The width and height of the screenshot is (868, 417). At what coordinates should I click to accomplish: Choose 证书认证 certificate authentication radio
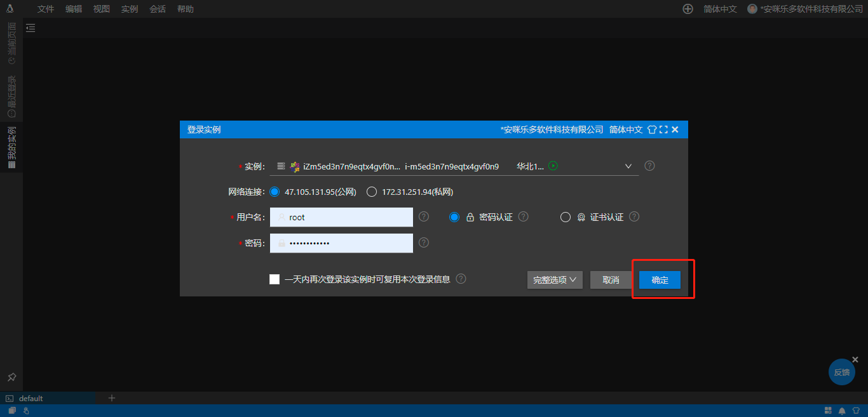[566, 217]
